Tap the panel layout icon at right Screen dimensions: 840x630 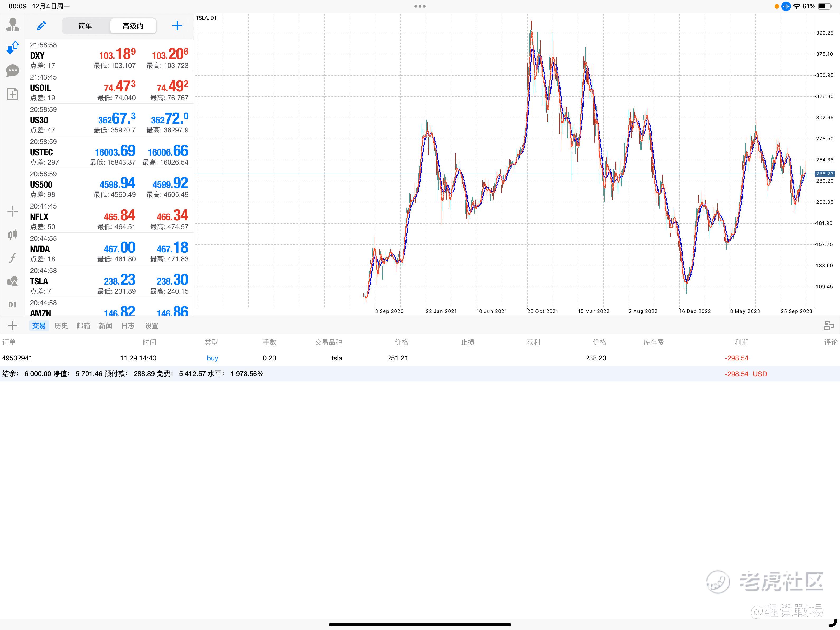click(x=829, y=326)
